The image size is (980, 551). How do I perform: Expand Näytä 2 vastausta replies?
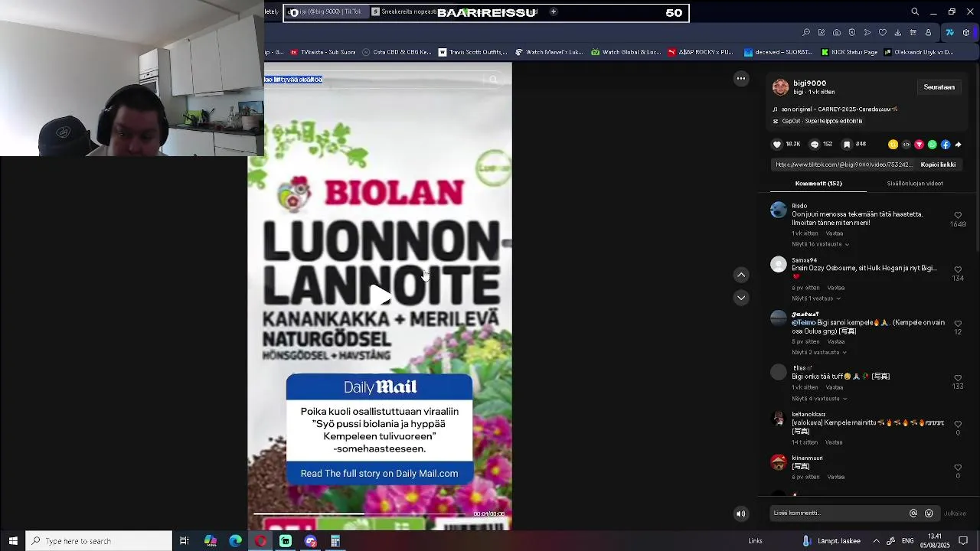coord(819,353)
